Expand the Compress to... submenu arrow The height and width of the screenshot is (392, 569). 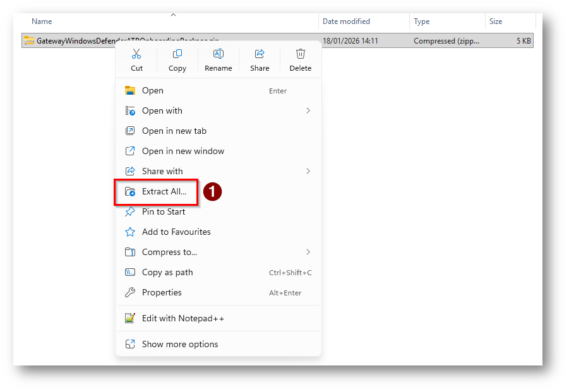click(308, 252)
